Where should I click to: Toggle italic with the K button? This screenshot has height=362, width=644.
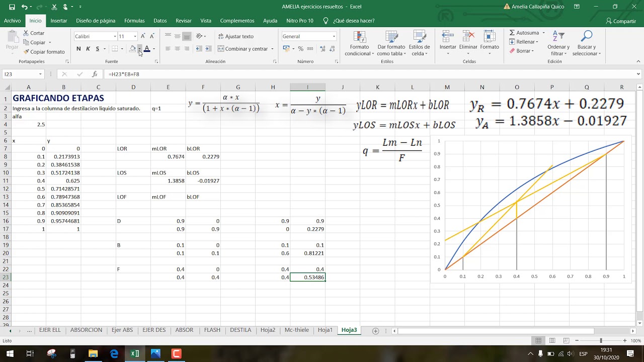coord(88,49)
